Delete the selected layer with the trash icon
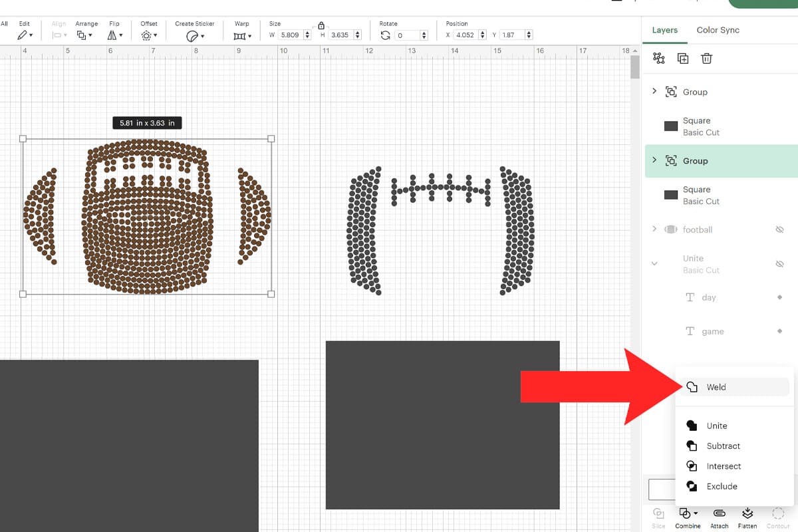Screen dimensions: 798x532 click(706, 59)
